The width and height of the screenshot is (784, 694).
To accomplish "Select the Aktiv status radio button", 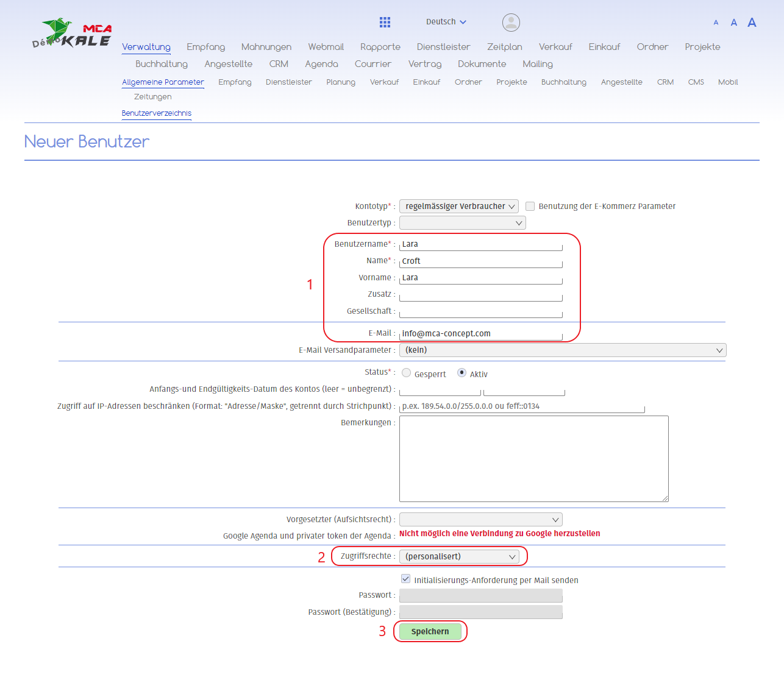I will tap(461, 373).
